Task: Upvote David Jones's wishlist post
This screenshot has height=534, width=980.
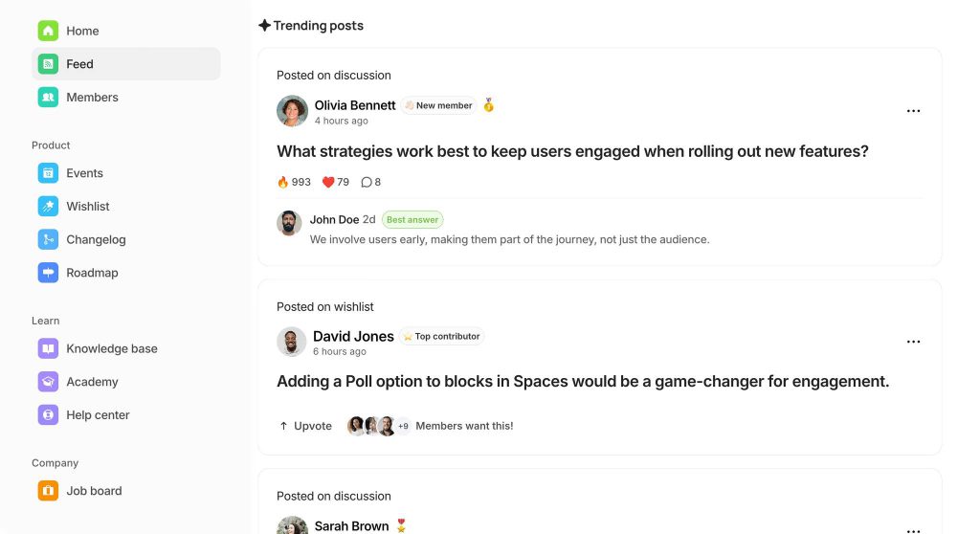Action: point(305,426)
